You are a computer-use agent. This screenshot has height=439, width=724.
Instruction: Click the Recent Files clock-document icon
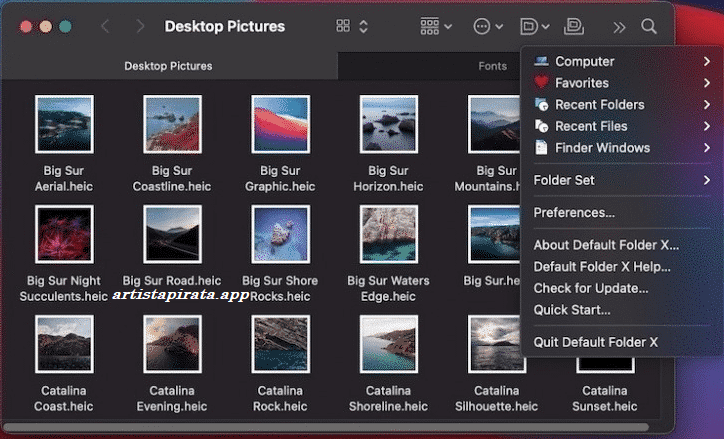[541, 126]
